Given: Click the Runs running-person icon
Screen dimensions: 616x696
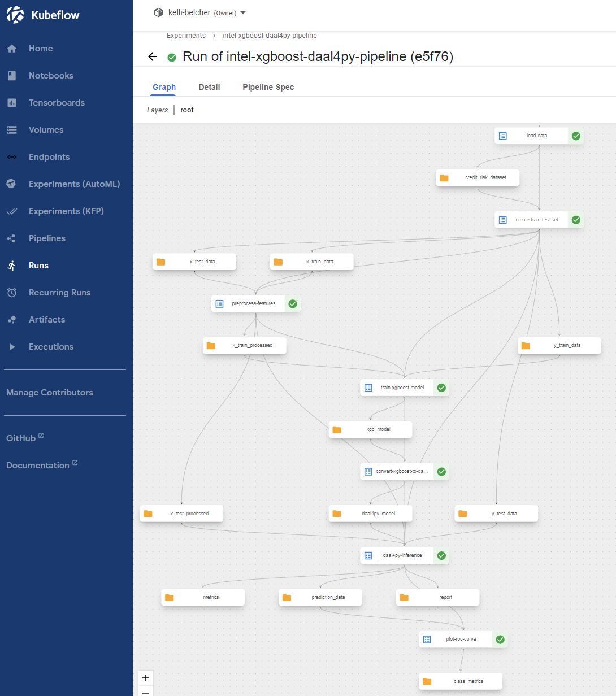Looking at the screenshot, I should 12,266.
